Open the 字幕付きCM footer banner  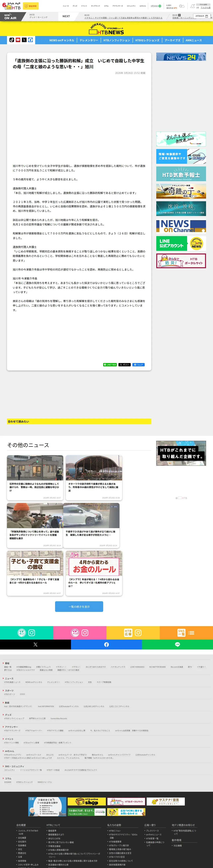(47, 806)
